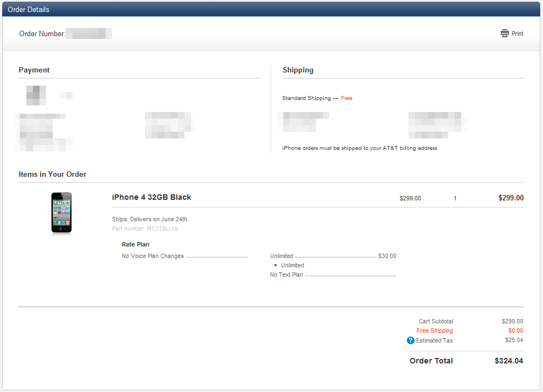Click Ships: Delivers on June 24th

pyautogui.click(x=149, y=219)
